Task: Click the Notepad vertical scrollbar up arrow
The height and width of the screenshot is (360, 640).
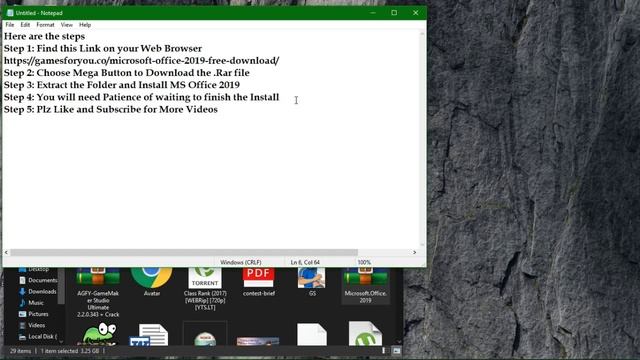Action: pos(422,34)
